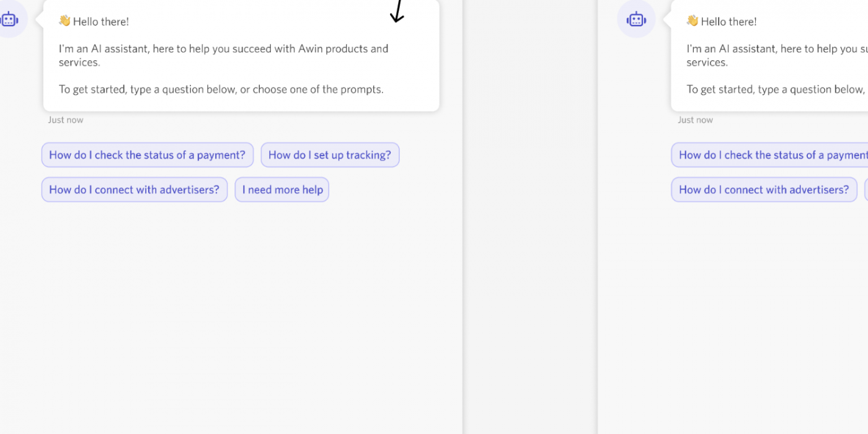Click the 'Just now' timestamp in left chat

click(66, 120)
